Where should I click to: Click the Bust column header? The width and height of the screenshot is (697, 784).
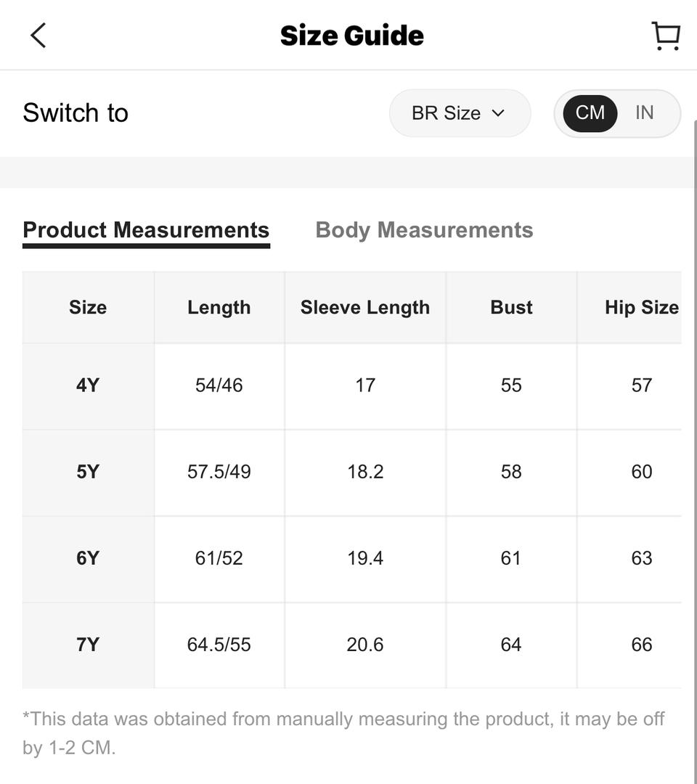[x=511, y=307]
